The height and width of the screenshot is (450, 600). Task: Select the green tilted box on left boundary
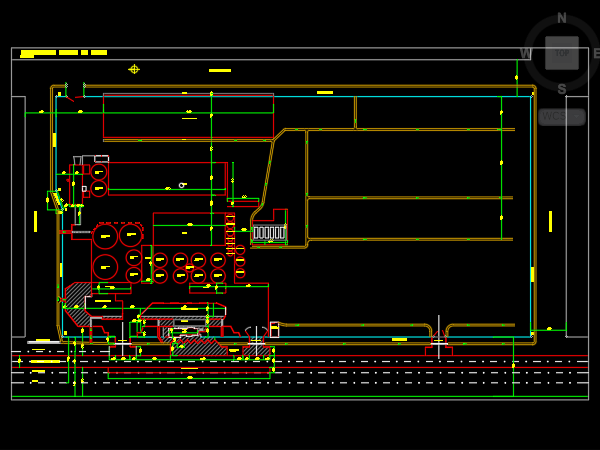[55, 200]
